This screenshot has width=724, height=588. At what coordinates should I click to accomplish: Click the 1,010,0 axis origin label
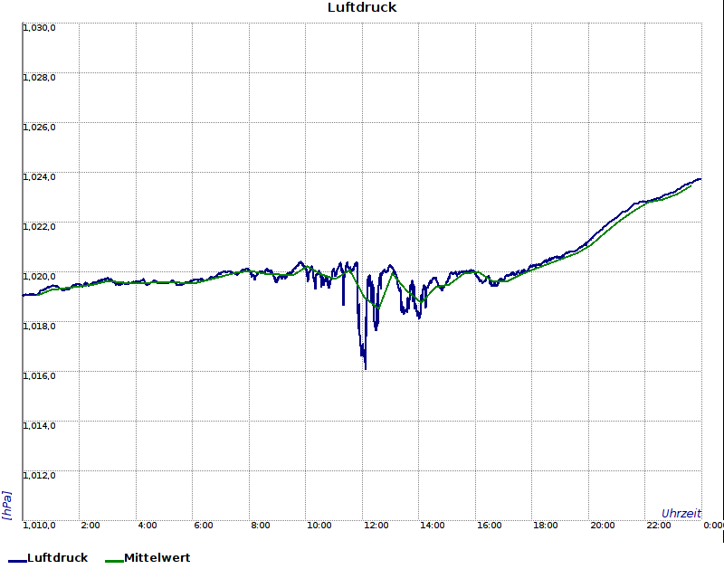[39, 526]
